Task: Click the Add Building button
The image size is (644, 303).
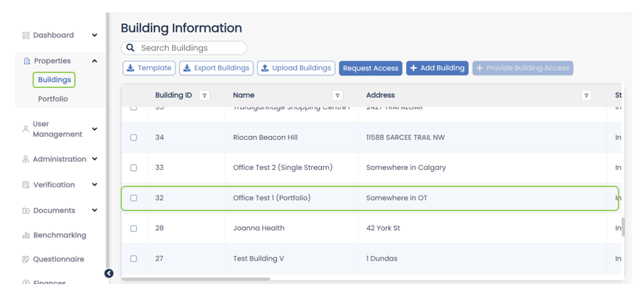Action: 437,68
